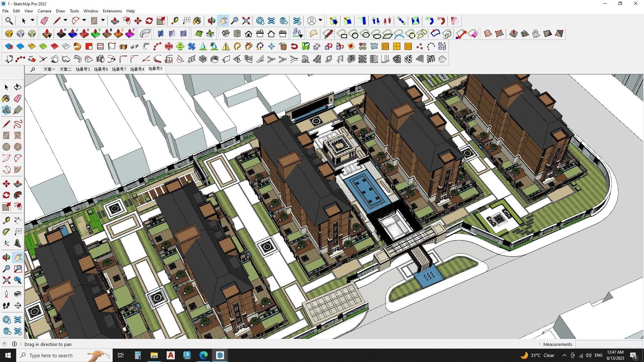Image resolution: width=644 pixels, height=362 pixels.
Task: Select the Polygon tool in left palette
Action: (x=17, y=147)
